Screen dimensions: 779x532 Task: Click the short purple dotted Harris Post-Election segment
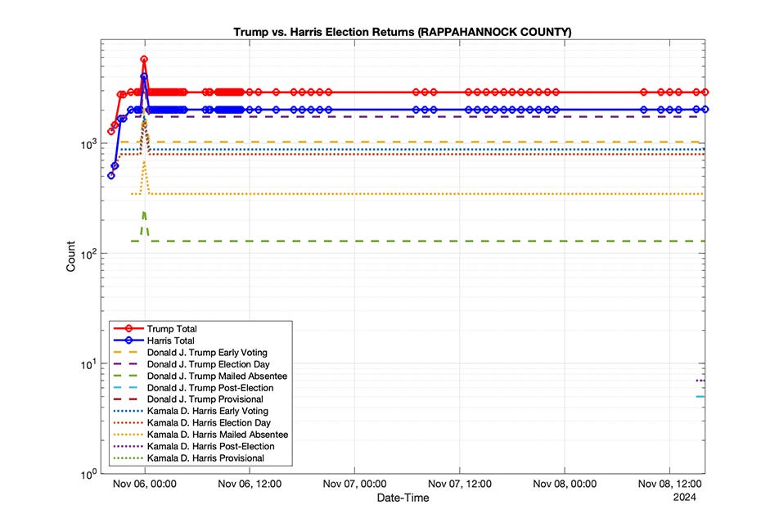(700, 381)
